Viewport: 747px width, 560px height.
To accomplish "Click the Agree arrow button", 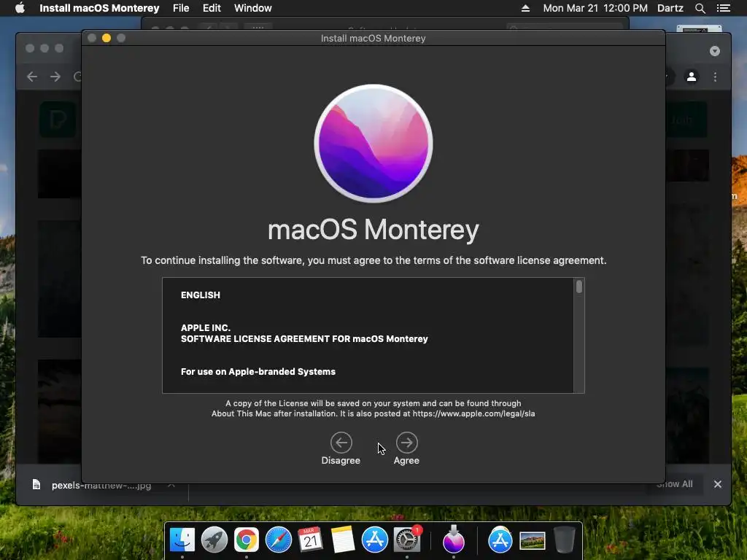I will click(406, 443).
